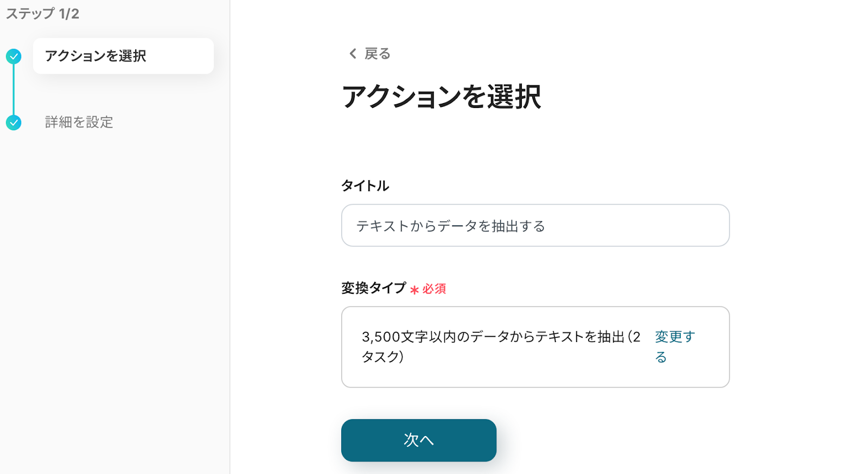Click the テキストからデータを抽出する title text
The image size is (868, 474).
[450, 226]
